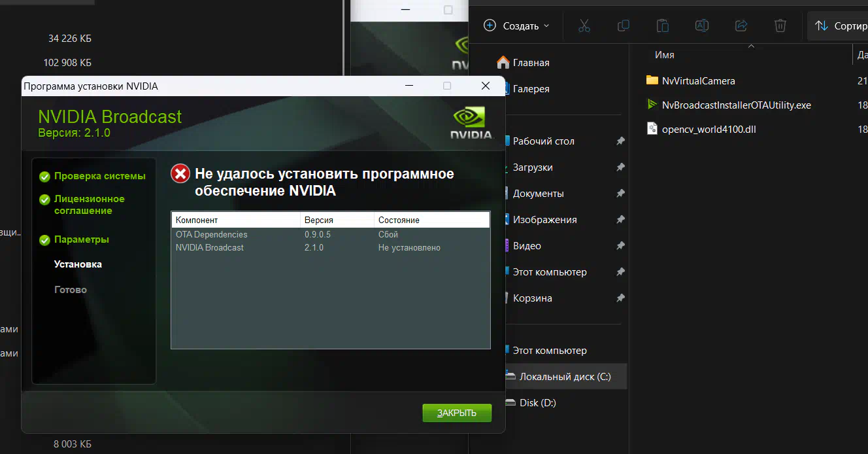Viewport: 868px width, 454px height.
Task: Click the Delete trash bin icon
Action: pos(780,26)
